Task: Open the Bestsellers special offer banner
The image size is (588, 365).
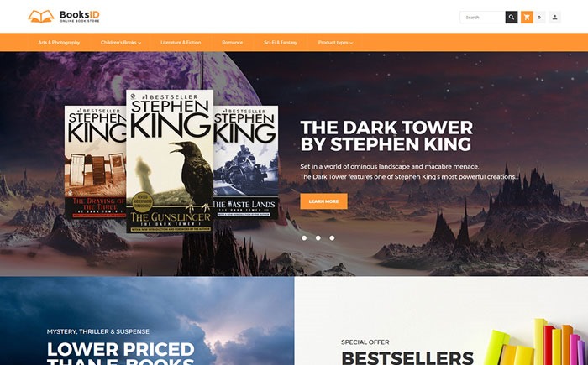Action: [441, 321]
